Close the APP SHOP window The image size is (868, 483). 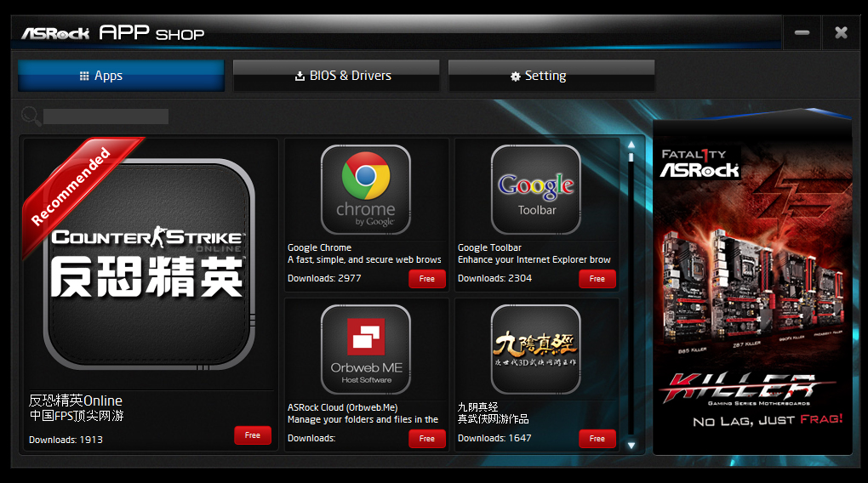coord(841,32)
